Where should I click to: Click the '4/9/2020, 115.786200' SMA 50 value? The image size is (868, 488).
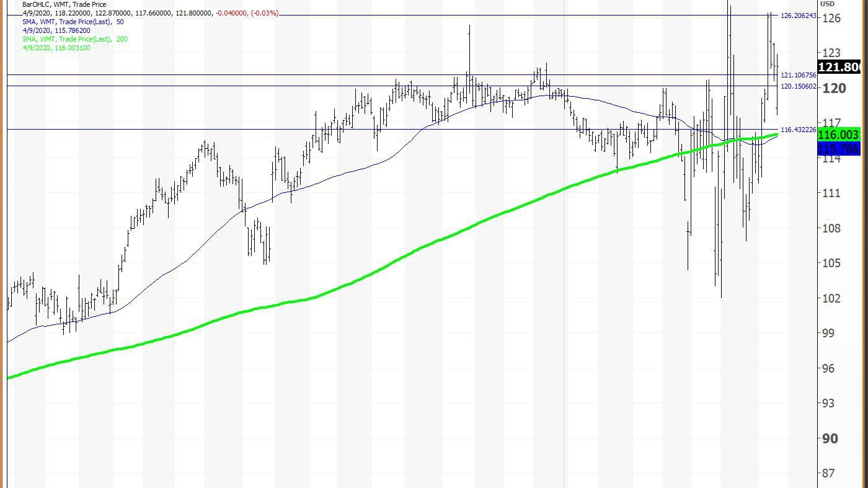(x=56, y=30)
